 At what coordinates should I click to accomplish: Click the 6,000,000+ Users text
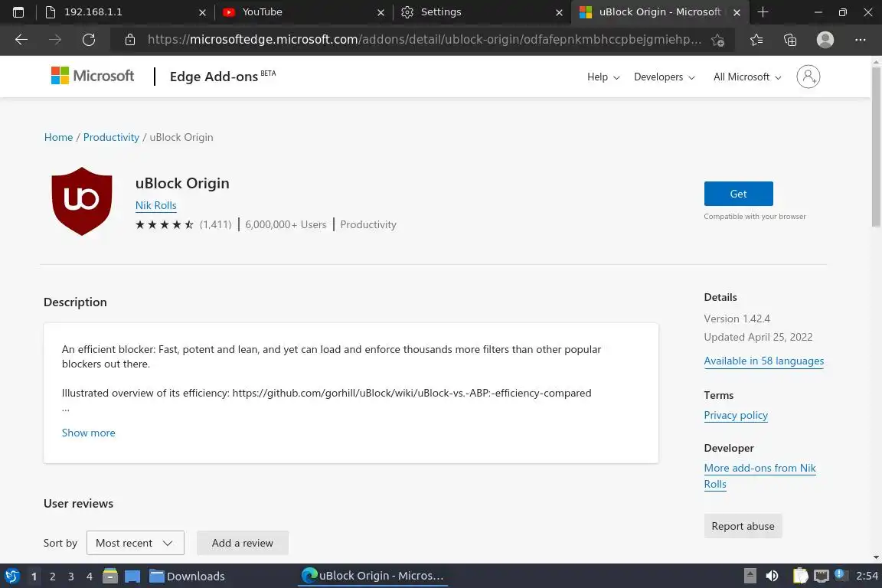[286, 224]
